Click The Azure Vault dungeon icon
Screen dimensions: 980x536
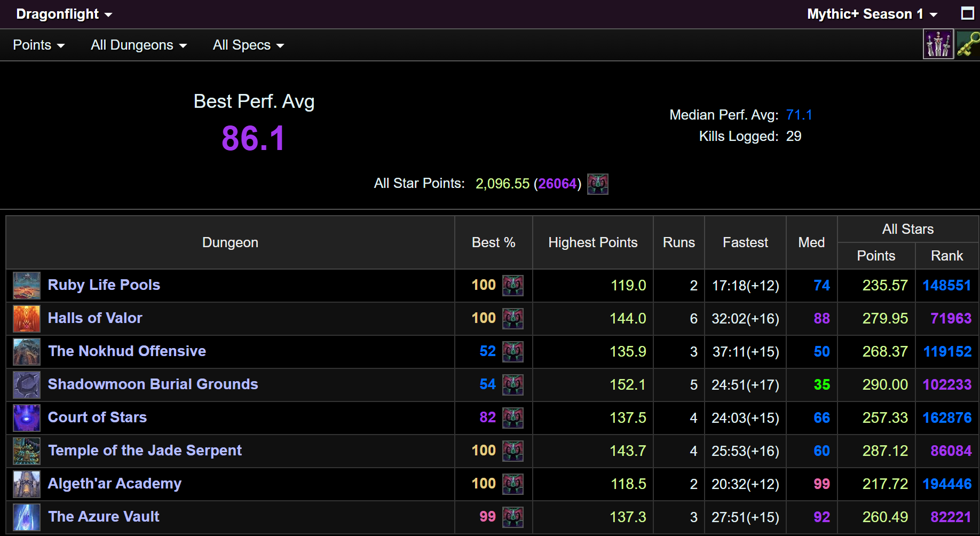pos(27,517)
